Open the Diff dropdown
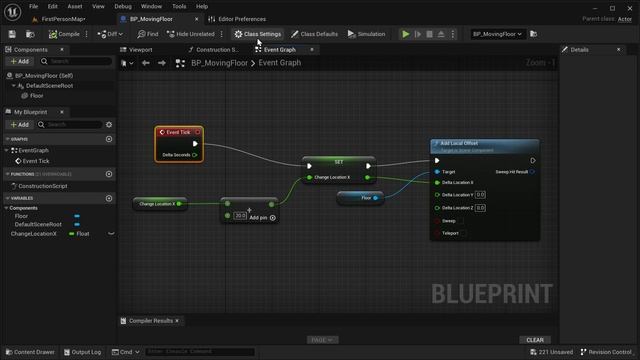 click(110, 34)
